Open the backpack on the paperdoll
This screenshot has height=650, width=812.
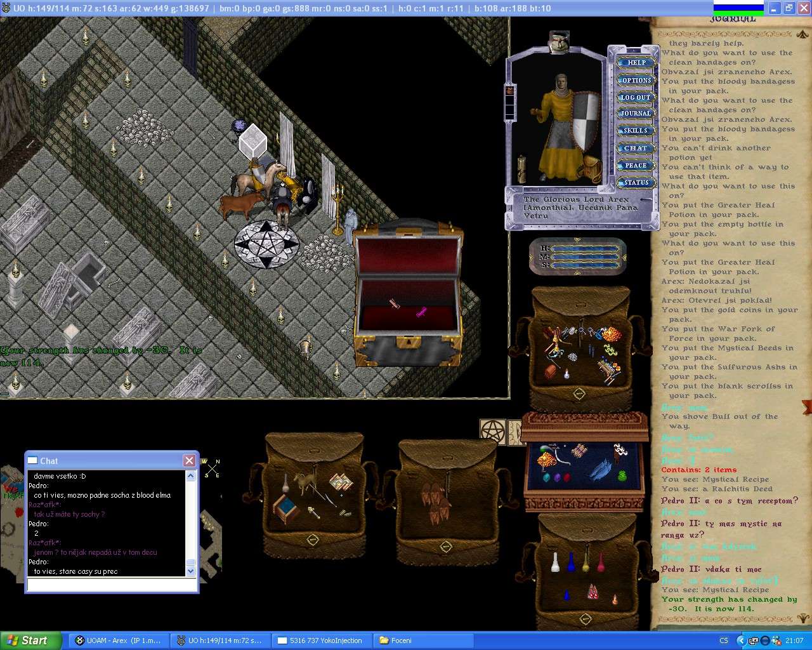(x=592, y=168)
